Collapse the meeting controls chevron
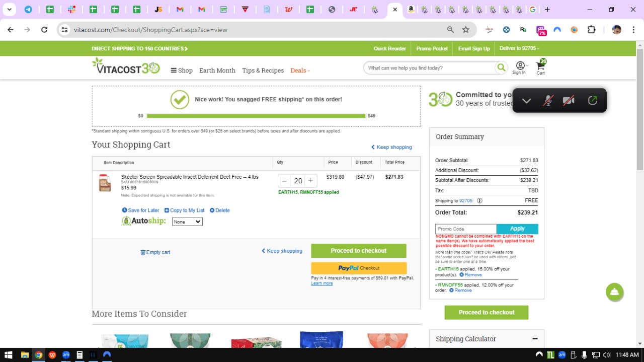Screen dimensions: 644x362 (526, 101)
